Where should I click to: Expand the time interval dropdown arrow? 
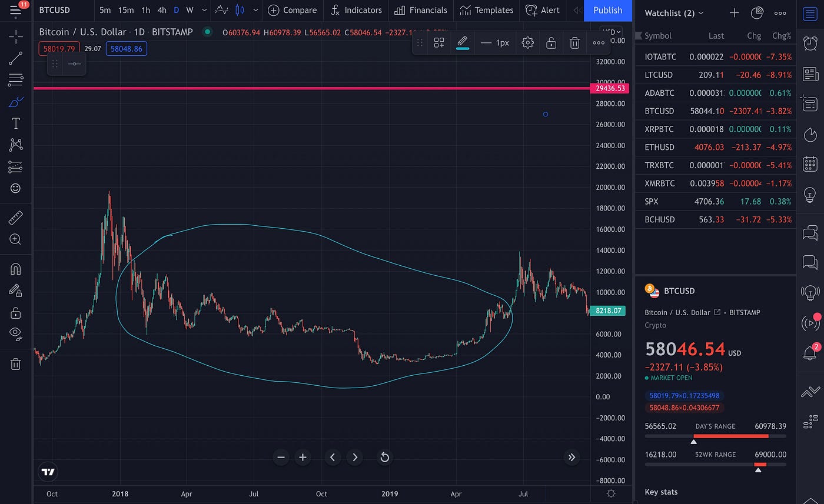click(x=204, y=10)
